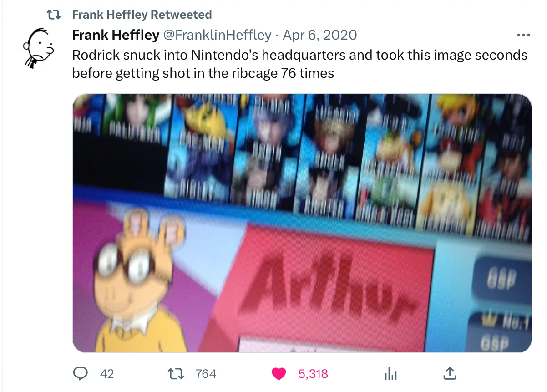Click the bold Frank Heffley display name
Viewport: 547px width, 392px height.
tap(116, 35)
